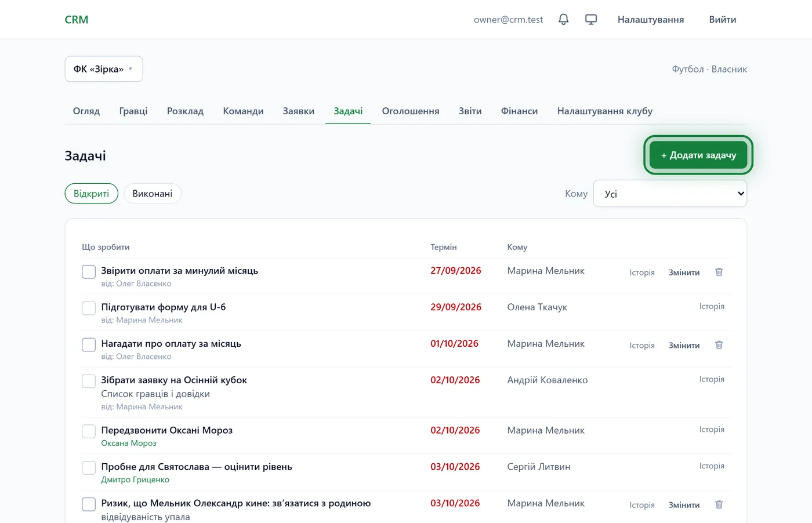
Task: Open the Оксана Мороз contact link
Action: [129, 443]
